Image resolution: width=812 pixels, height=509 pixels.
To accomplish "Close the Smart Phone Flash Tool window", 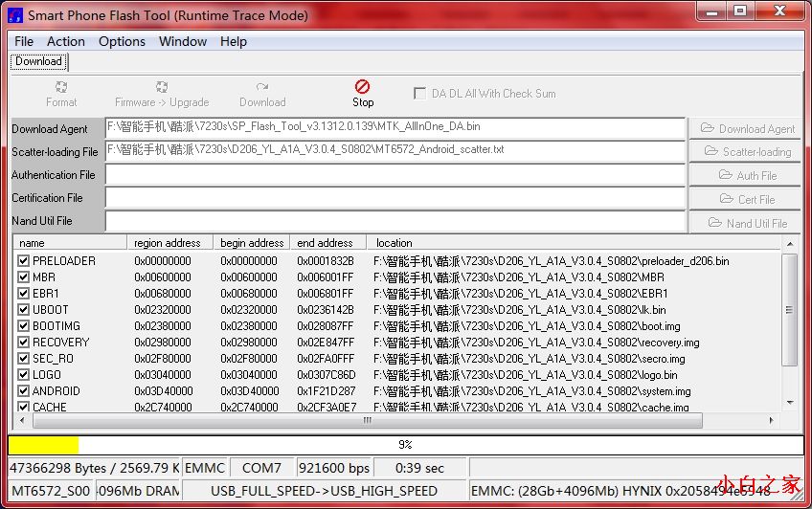I will 779,11.
